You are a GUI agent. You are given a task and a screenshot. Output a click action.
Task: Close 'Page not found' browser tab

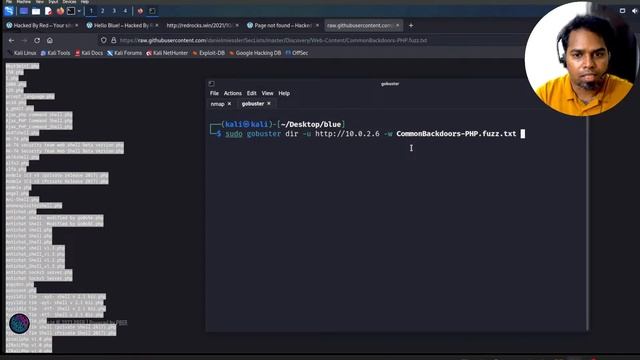pos(317,25)
